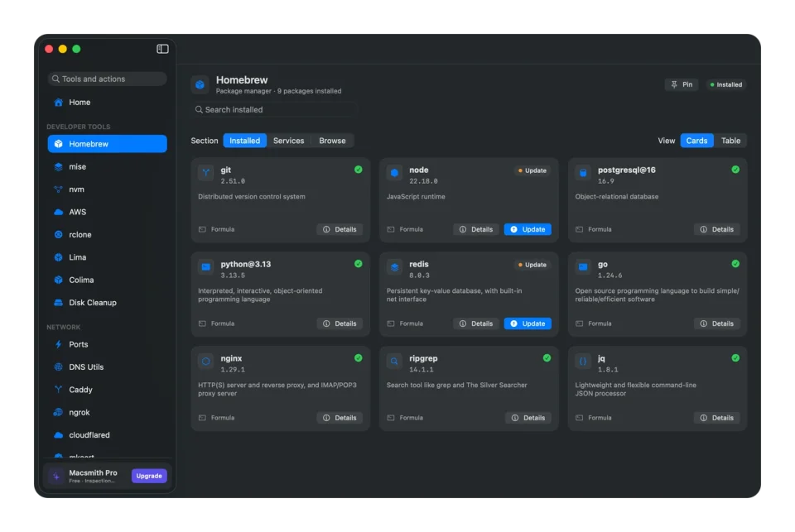
Task: Click the redis package icon
Action: (394, 267)
